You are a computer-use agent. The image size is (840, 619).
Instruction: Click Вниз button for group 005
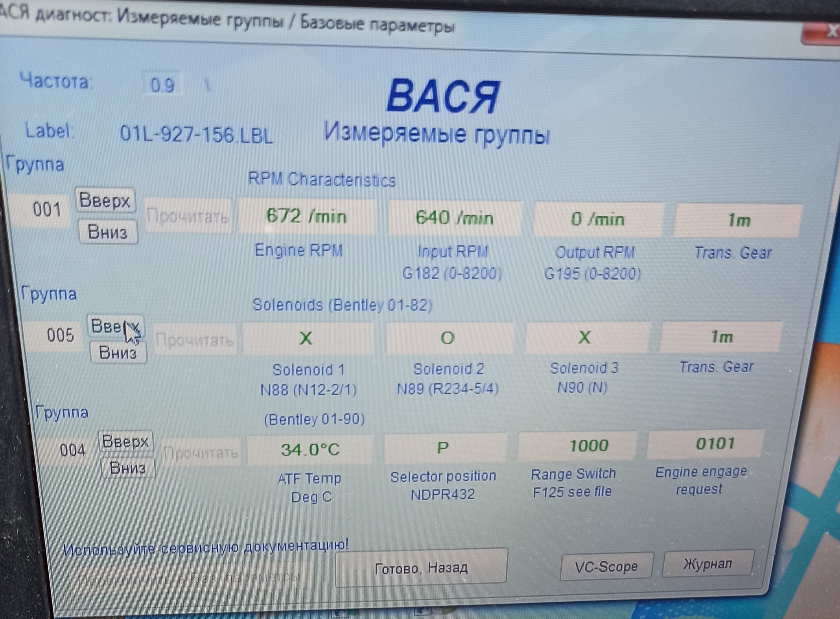[x=118, y=352]
